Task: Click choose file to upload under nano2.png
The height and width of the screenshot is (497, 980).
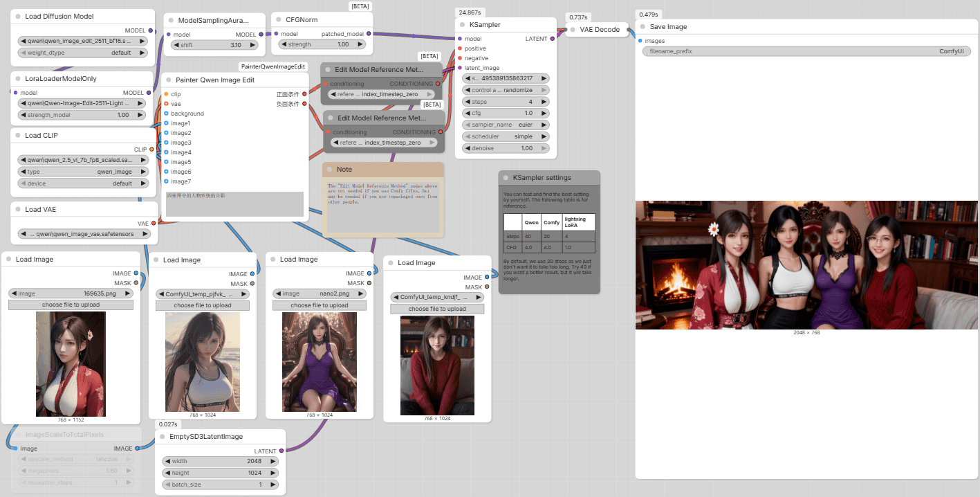Action: (x=318, y=305)
